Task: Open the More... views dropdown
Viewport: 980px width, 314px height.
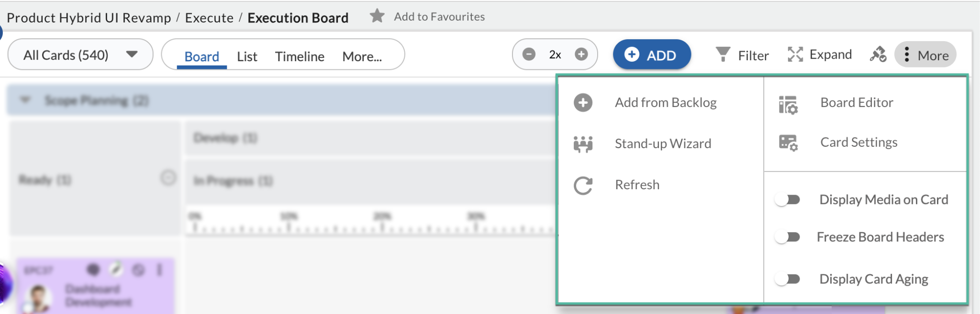Action: 362,56
